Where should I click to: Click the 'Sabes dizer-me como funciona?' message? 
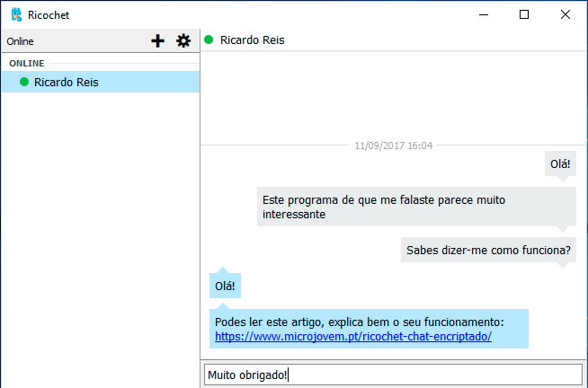(x=488, y=250)
